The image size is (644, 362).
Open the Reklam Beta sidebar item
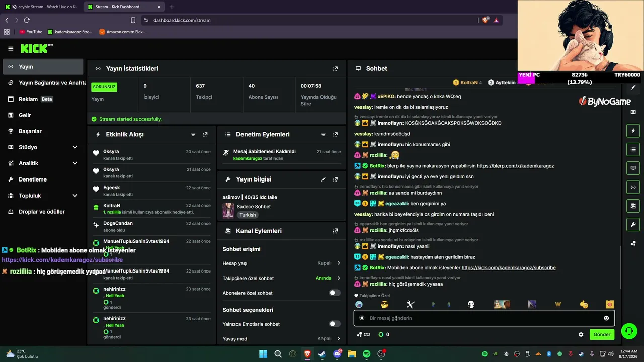pyautogui.click(x=43, y=99)
